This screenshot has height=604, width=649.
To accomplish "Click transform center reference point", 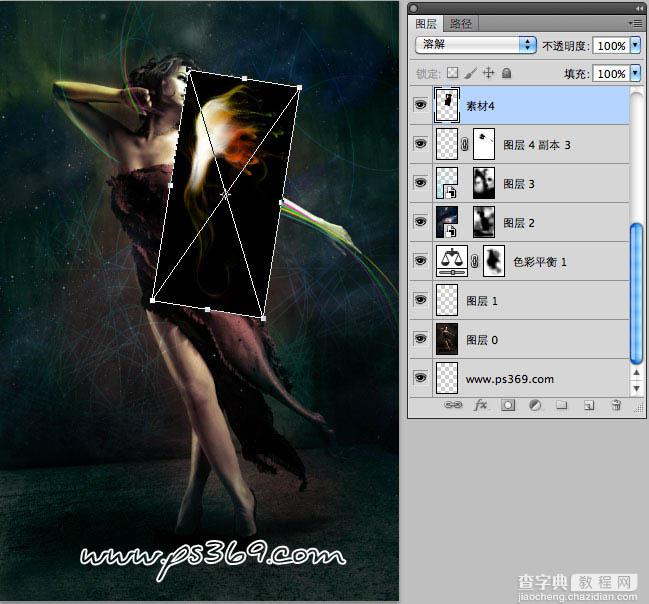I will coord(226,194).
